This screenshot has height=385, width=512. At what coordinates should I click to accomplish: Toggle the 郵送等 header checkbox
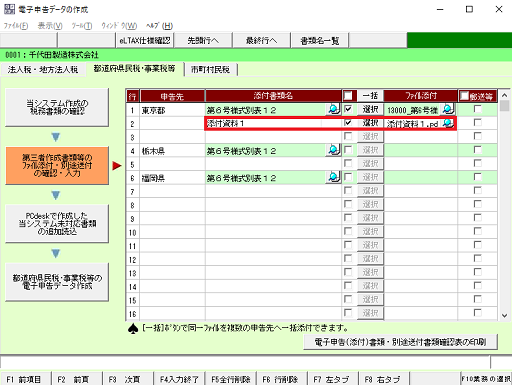[x=464, y=96]
